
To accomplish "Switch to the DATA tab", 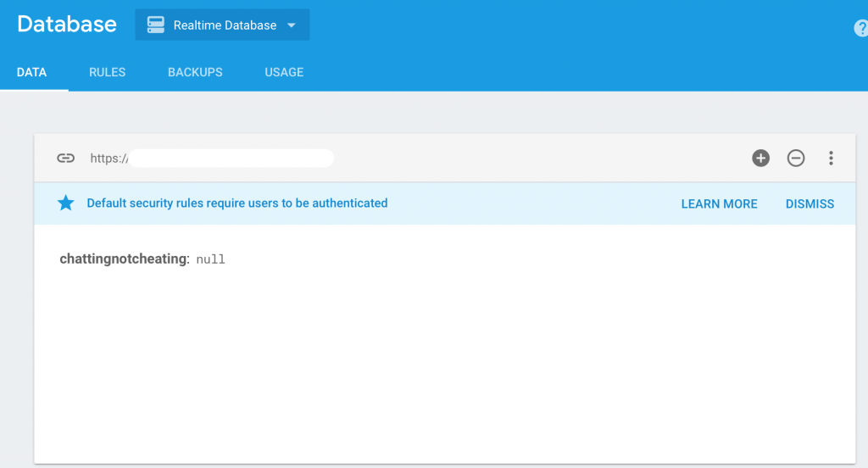I will (31, 73).
